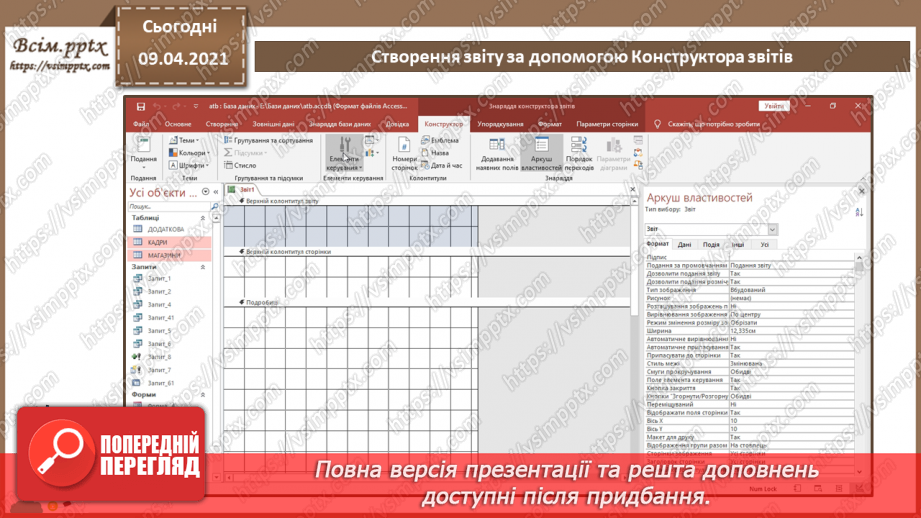
Task: Open the quick access toolbar customize arrow
Action: pyautogui.click(x=196, y=106)
